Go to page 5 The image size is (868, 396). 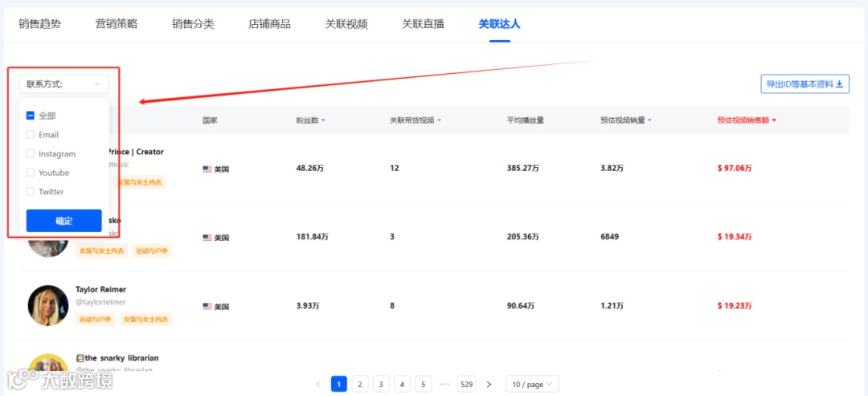tap(423, 384)
